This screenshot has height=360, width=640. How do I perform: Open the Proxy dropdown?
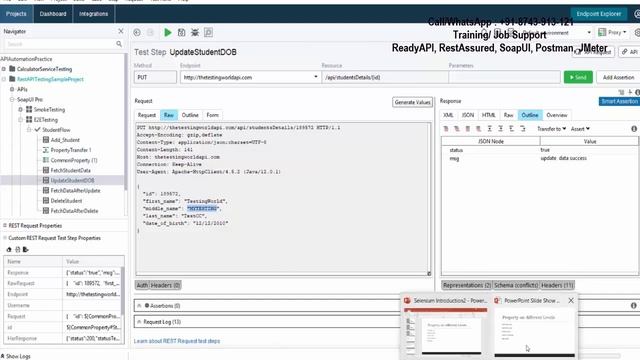click(x=612, y=32)
